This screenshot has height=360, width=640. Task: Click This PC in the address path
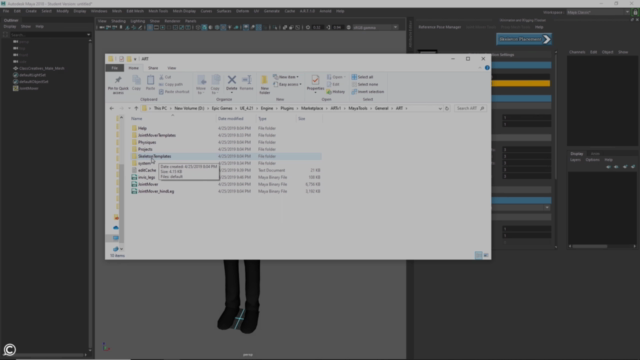[160, 109]
